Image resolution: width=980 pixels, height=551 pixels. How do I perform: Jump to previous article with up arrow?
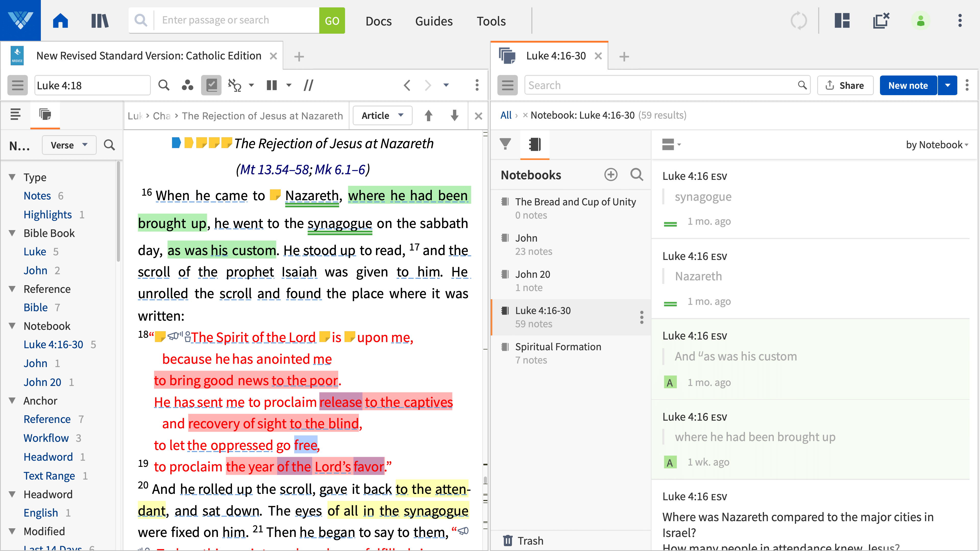[428, 116]
